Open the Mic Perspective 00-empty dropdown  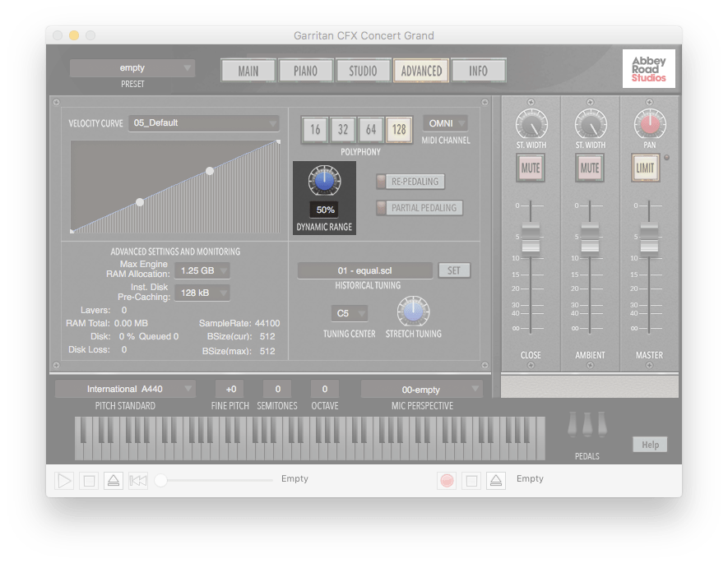(421, 390)
